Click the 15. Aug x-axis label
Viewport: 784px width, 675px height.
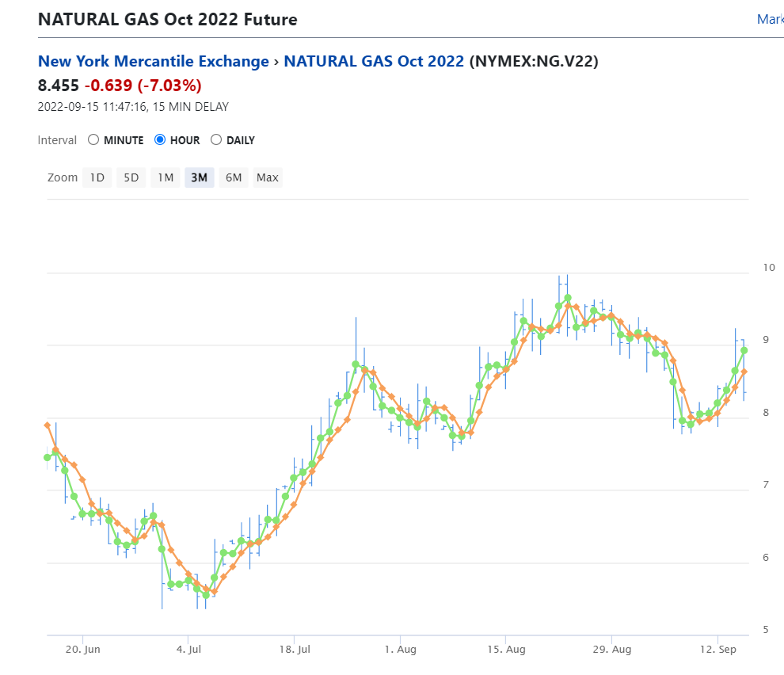coord(506,650)
